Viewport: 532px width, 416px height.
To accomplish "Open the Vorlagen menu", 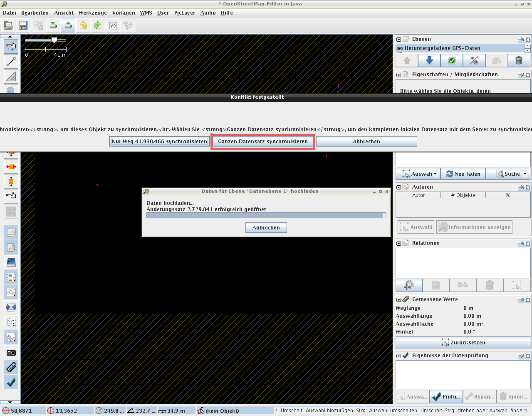I will (x=124, y=13).
